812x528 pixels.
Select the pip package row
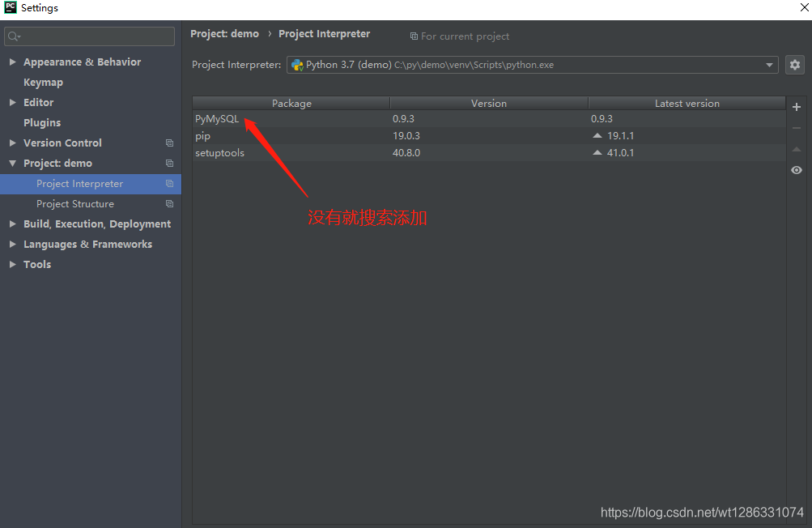pyautogui.click(x=489, y=136)
